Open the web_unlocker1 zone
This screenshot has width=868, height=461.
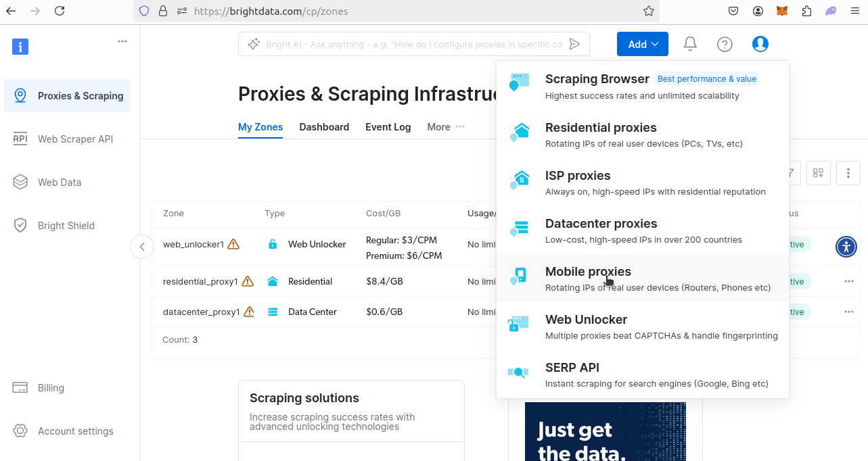point(193,244)
